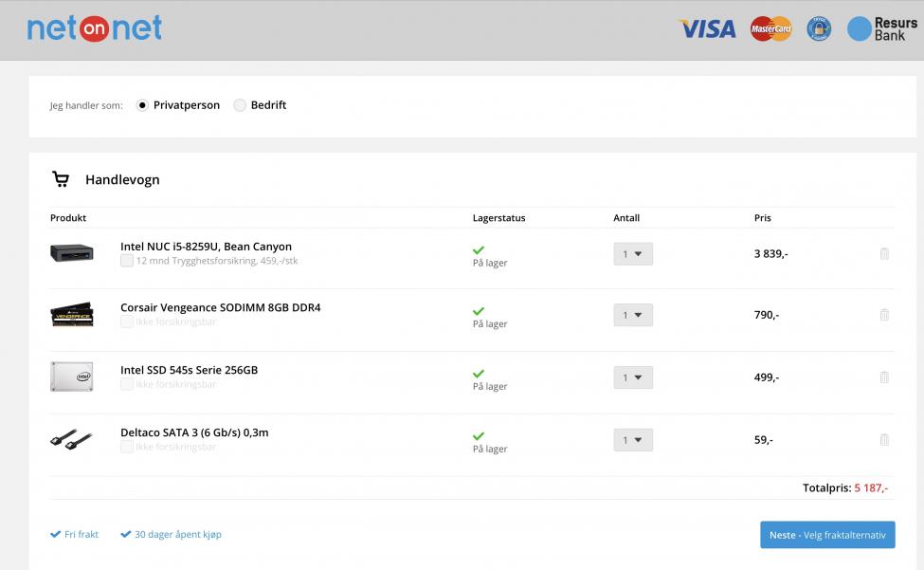
Task: Click the Antall column header
Action: (626, 217)
